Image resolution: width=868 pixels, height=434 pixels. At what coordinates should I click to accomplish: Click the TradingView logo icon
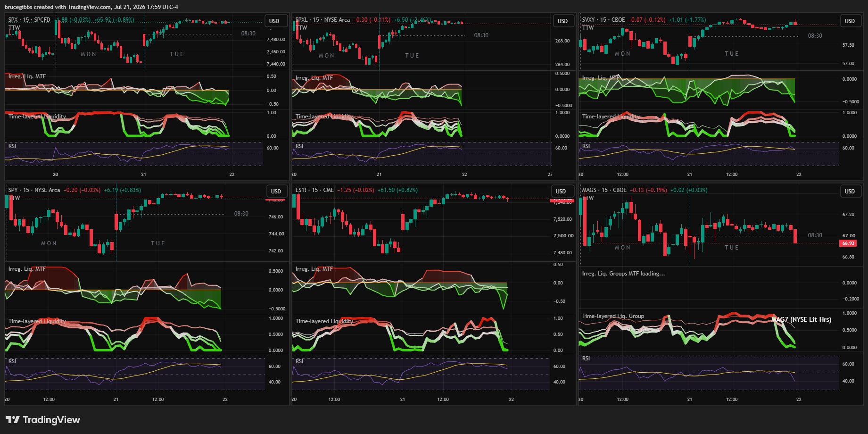tap(13, 420)
